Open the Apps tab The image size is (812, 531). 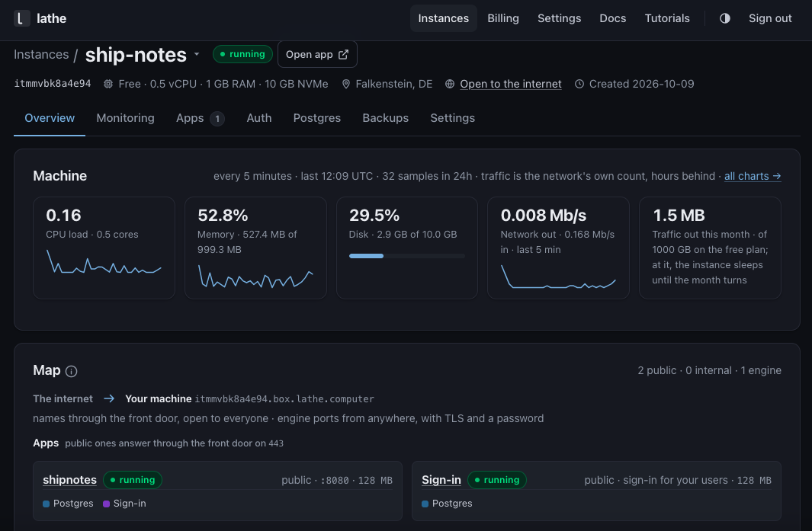click(200, 118)
